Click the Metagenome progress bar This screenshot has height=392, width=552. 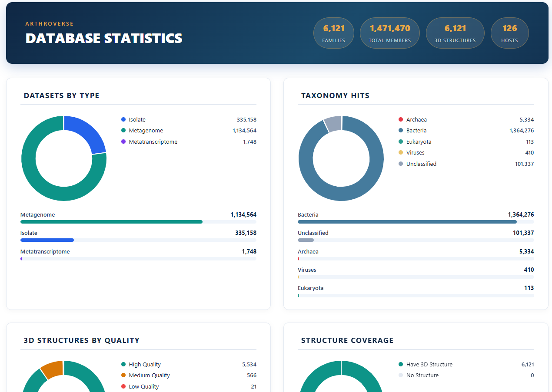point(138,222)
